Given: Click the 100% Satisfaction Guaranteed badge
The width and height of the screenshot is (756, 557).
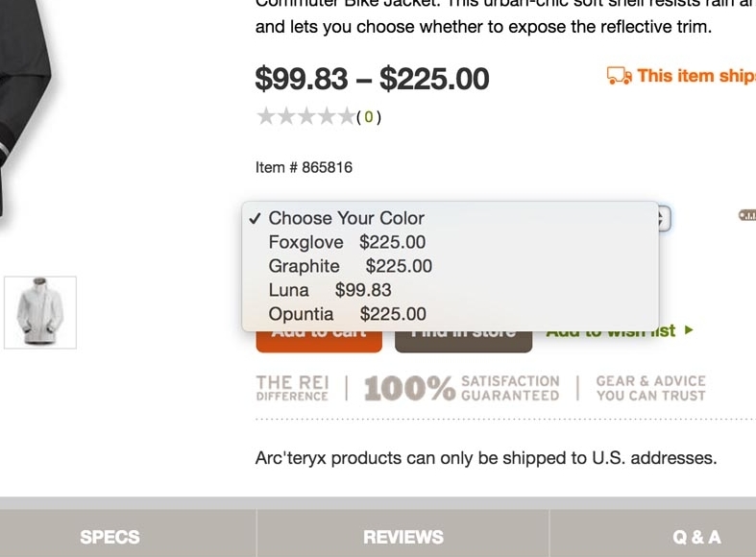Looking at the screenshot, I should [x=461, y=388].
